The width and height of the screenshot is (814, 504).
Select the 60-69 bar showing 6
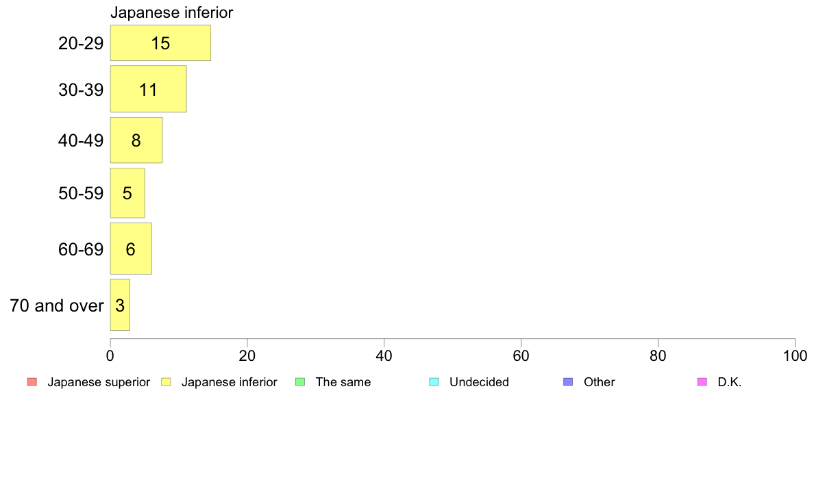click(131, 249)
